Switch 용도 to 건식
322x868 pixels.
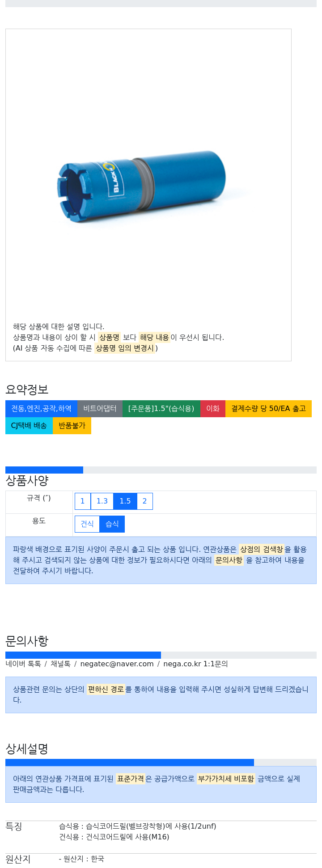(x=87, y=524)
